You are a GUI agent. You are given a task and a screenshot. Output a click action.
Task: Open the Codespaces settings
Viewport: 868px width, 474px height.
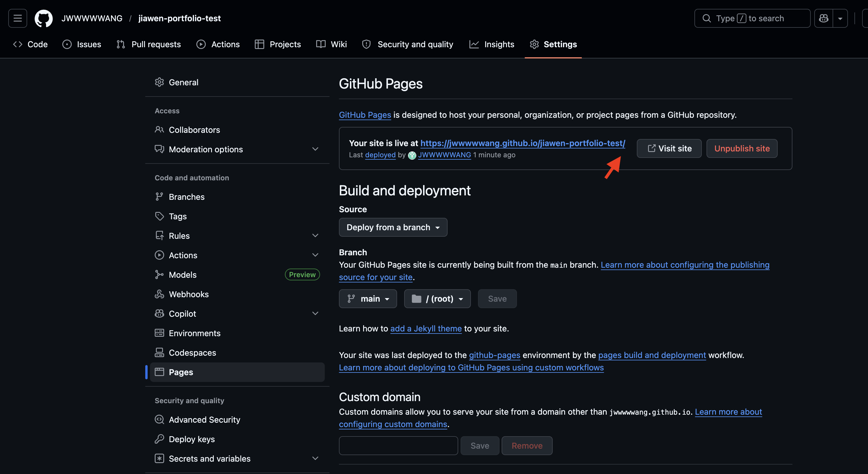tap(192, 352)
